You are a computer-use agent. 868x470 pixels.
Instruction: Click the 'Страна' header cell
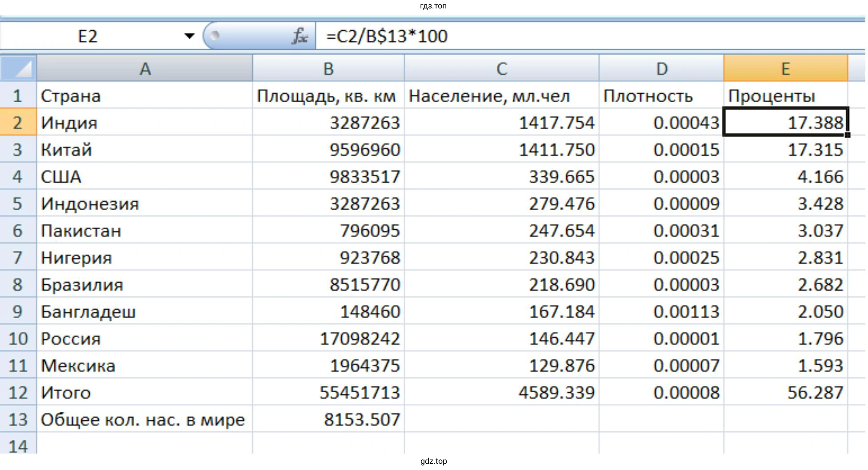(x=145, y=96)
